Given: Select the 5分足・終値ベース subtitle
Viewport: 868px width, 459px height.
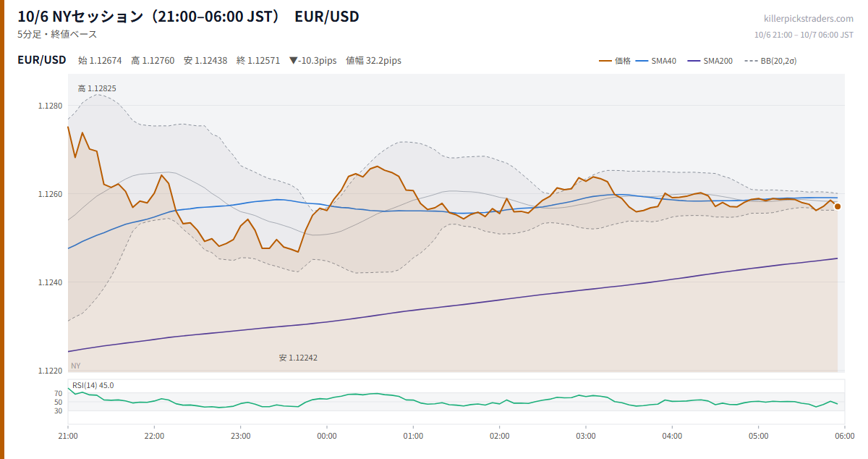Looking at the screenshot, I should point(57,34).
